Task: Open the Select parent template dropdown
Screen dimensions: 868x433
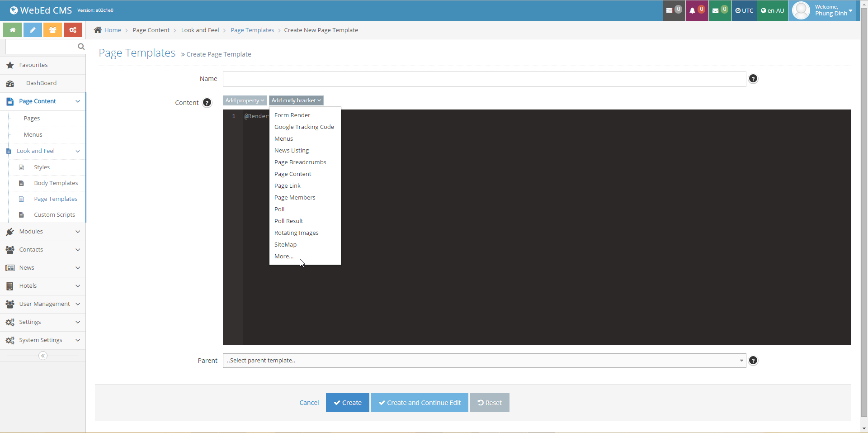Action: point(484,361)
